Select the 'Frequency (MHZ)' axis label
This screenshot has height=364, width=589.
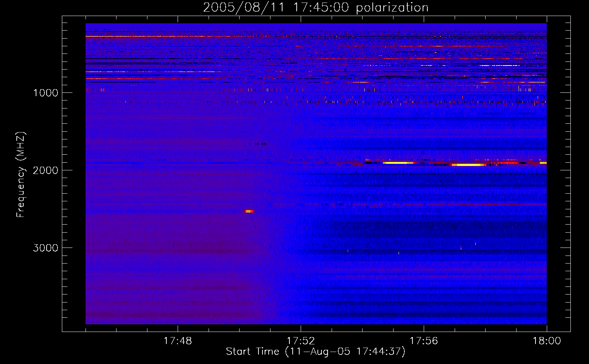(21, 175)
